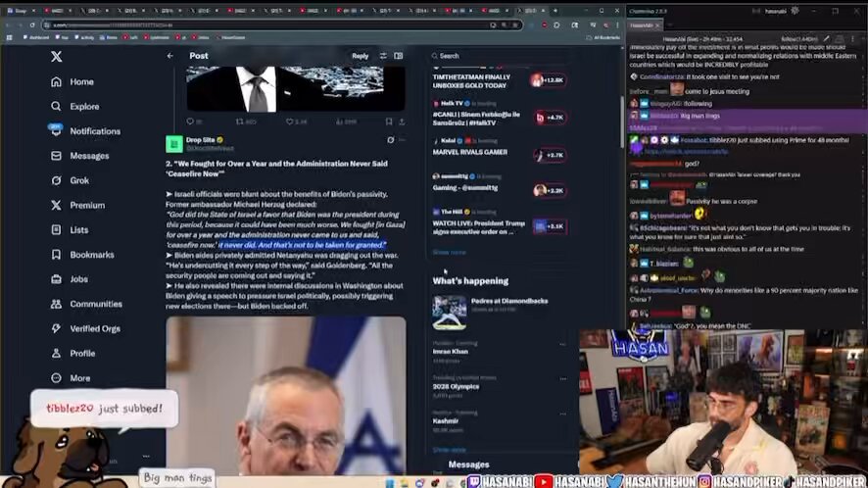Image resolution: width=868 pixels, height=488 pixels.
Task: Open Grok in X sidebar
Action: point(70,180)
